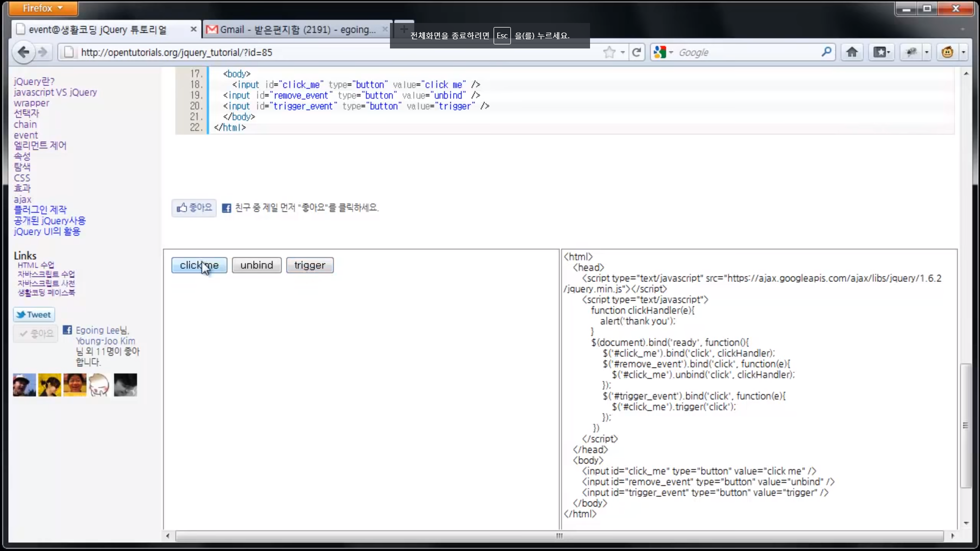Open the ajax sidebar link

tap(22, 199)
